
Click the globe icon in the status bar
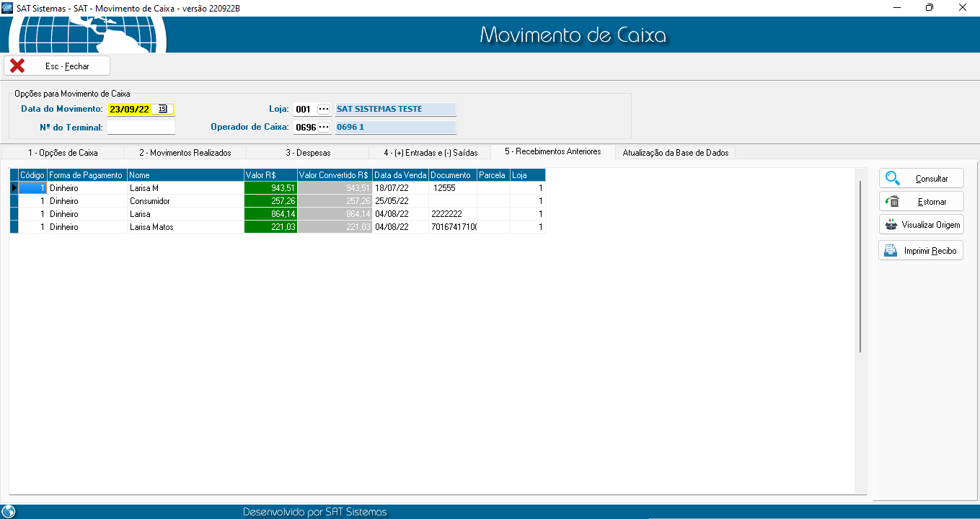pyautogui.click(x=9, y=512)
